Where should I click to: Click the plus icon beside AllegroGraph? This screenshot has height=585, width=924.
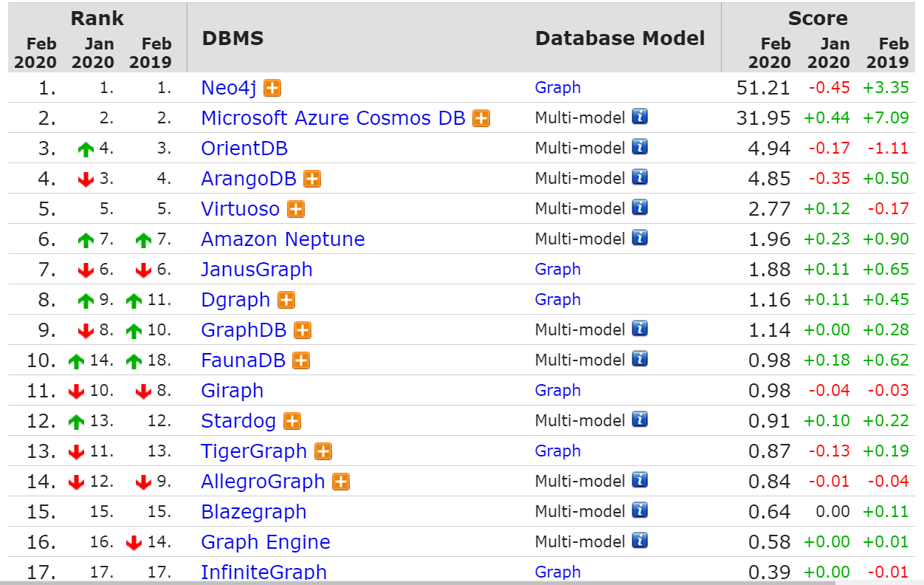coord(340,482)
